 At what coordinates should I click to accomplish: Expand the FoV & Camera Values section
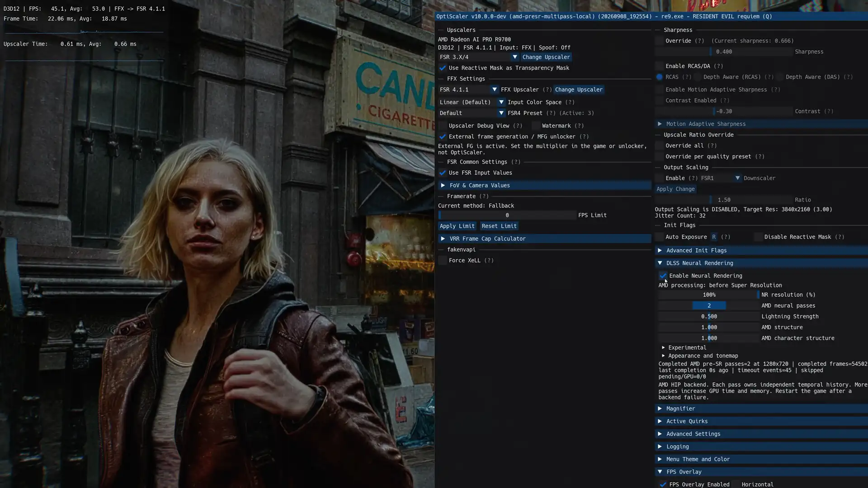point(544,185)
